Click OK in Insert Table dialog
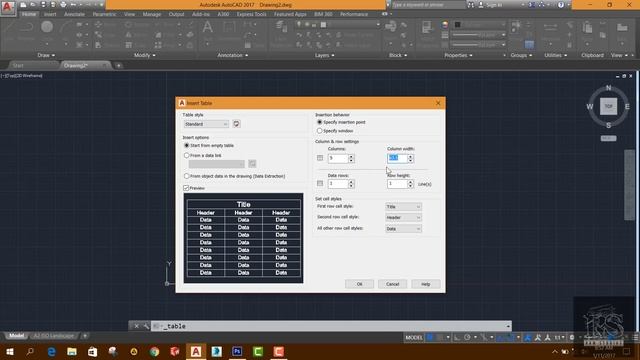Screen dimensions: 640x360 359,284
